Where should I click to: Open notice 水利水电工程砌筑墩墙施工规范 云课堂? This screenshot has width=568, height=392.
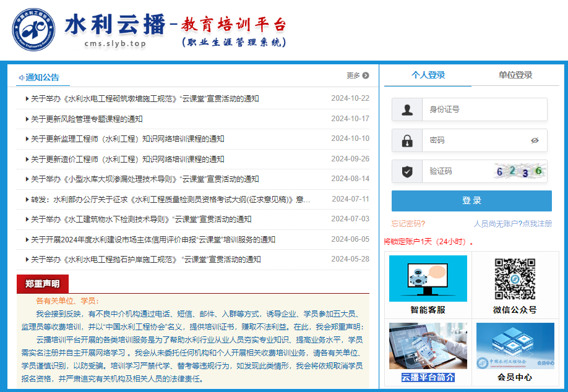tap(145, 99)
